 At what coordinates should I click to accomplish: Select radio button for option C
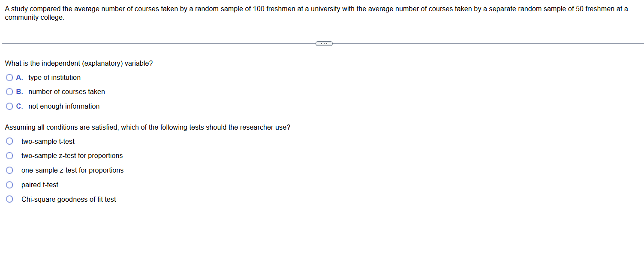pyautogui.click(x=9, y=106)
